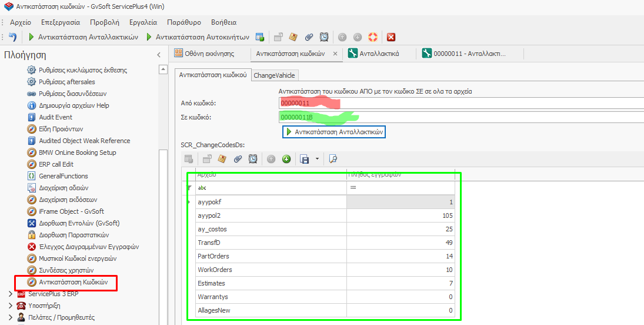644x325 pixels.
Task: Expand the ServicePlus 3 ERP tree node
Action: 10,294
